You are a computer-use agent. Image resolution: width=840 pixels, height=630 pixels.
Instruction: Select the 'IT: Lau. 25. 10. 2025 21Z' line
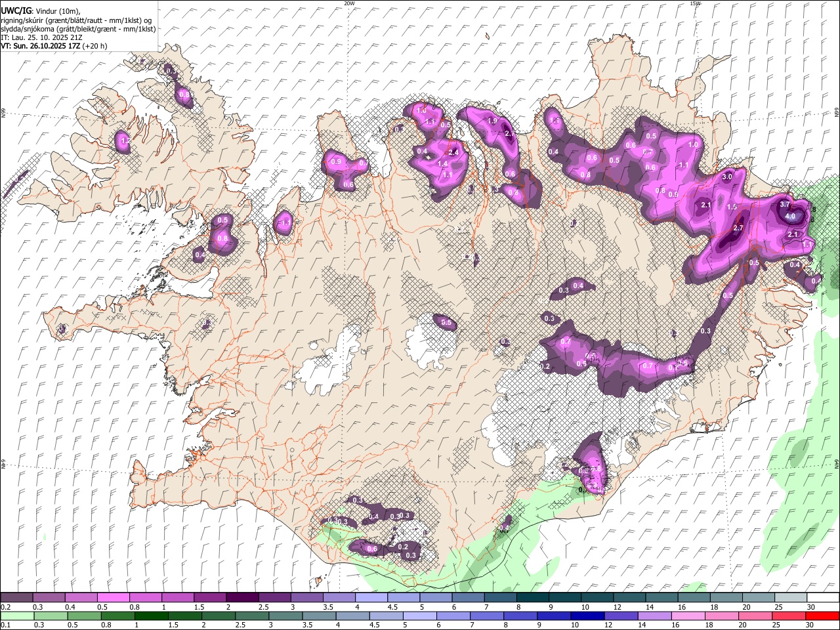click(41, 37)
